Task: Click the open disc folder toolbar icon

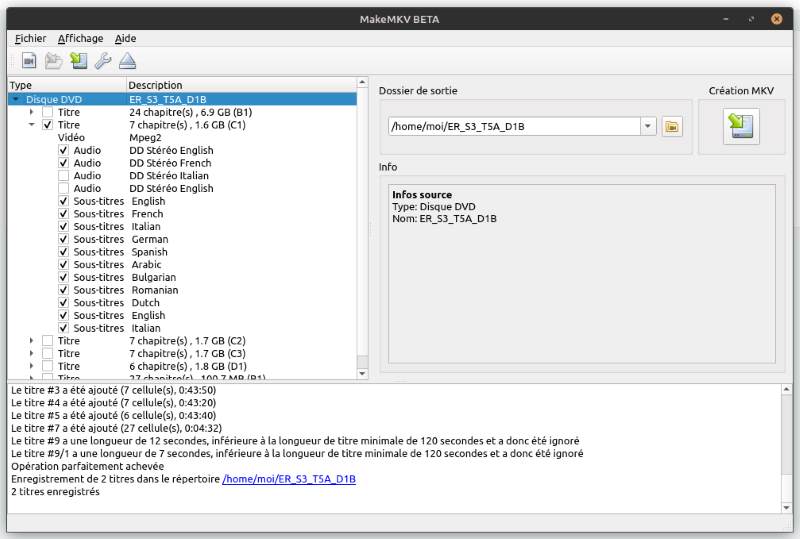Action: point(53,61)
